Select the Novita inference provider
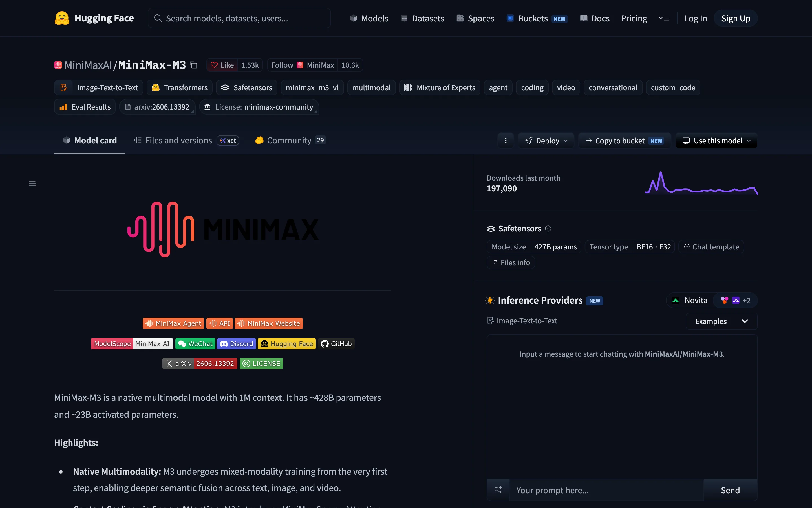The width and height of the screenshot is (812, 508). 690,300
